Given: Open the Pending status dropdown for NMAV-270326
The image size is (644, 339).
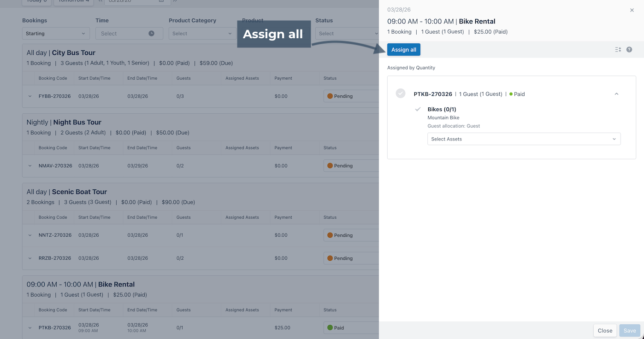Looking at the screenshot, I should (351, 166).
